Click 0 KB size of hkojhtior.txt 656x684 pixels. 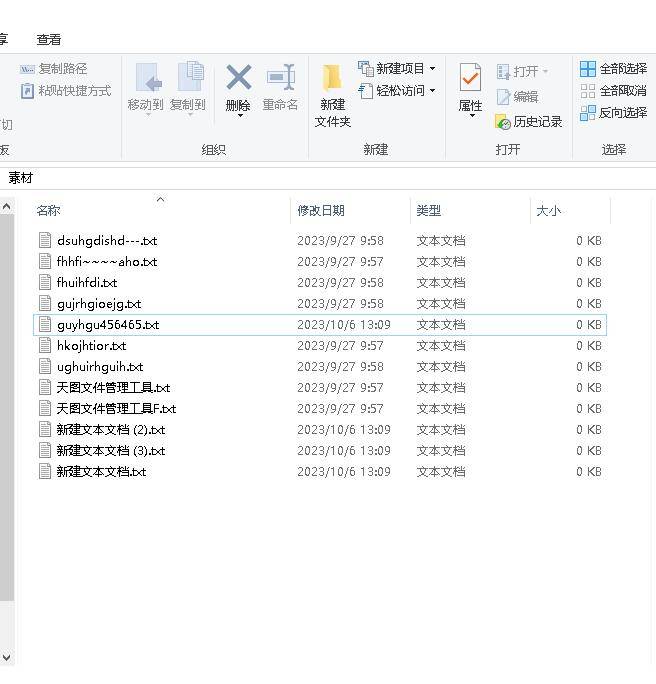coord(589,345)
